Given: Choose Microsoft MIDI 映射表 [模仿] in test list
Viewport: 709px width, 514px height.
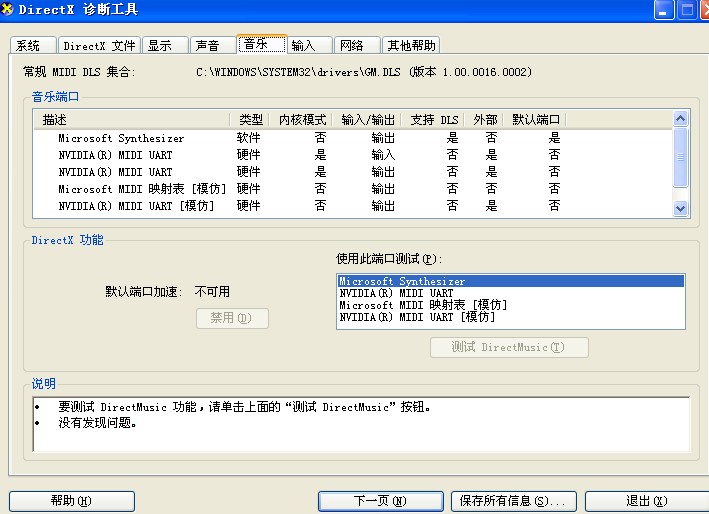Looking at the screenshot, I should coord(510,305).
